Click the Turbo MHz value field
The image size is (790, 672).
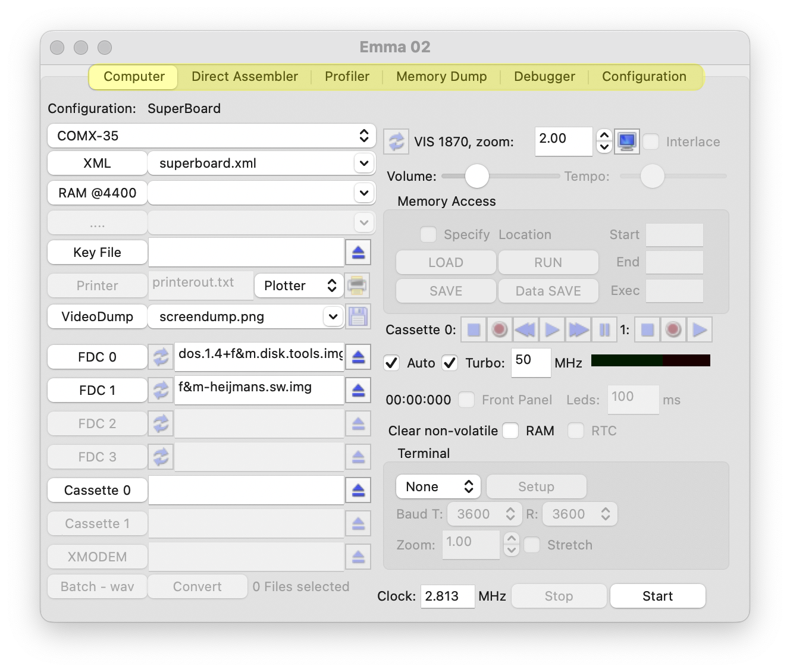531,362
